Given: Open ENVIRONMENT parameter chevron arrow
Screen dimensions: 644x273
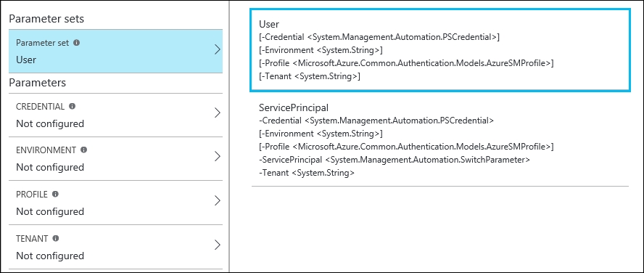Looking at the screenshot, I should (x=218, y=157).
